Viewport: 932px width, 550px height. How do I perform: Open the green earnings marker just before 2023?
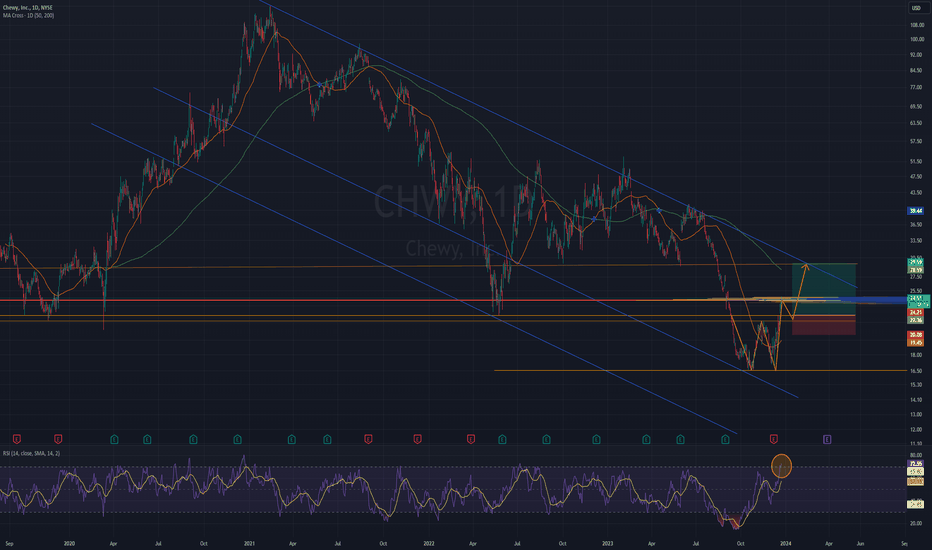(596, 439)
